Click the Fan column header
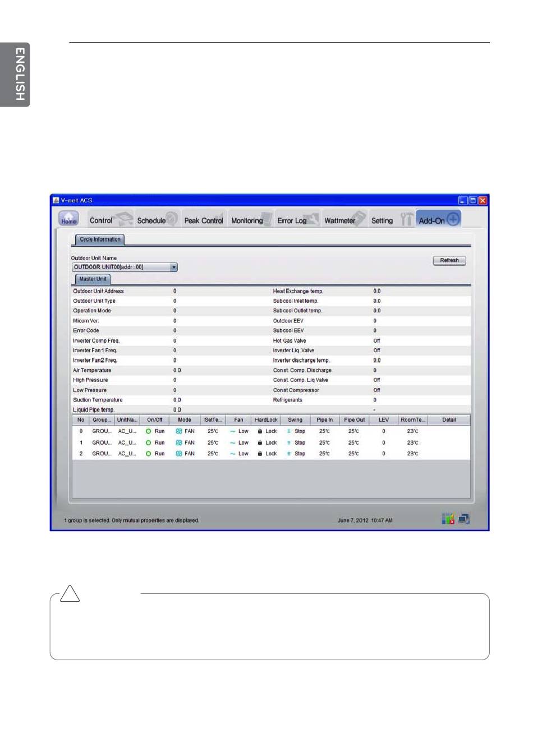The height and width of the screenshot is (756, 533). tap(238, 420)
